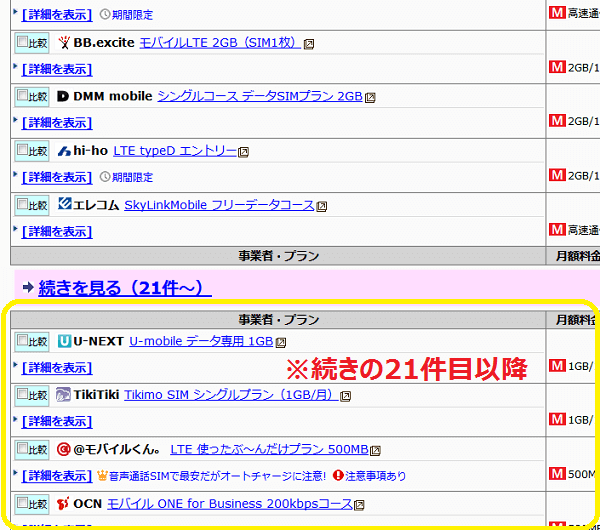Tick the compare checkbox for BB.excite
Viewport: 600px width, 530px height.
click(23, 41)
